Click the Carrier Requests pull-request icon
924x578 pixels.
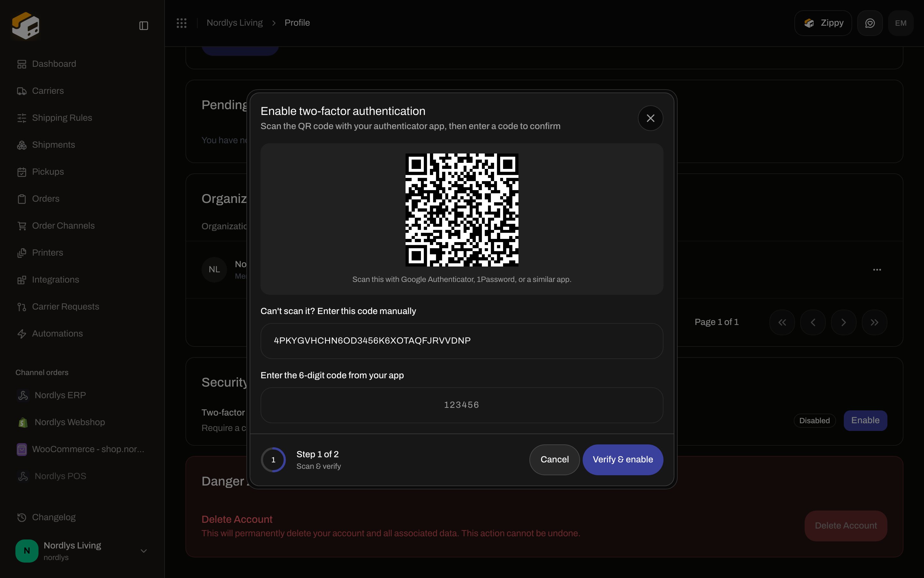(22, 307)
